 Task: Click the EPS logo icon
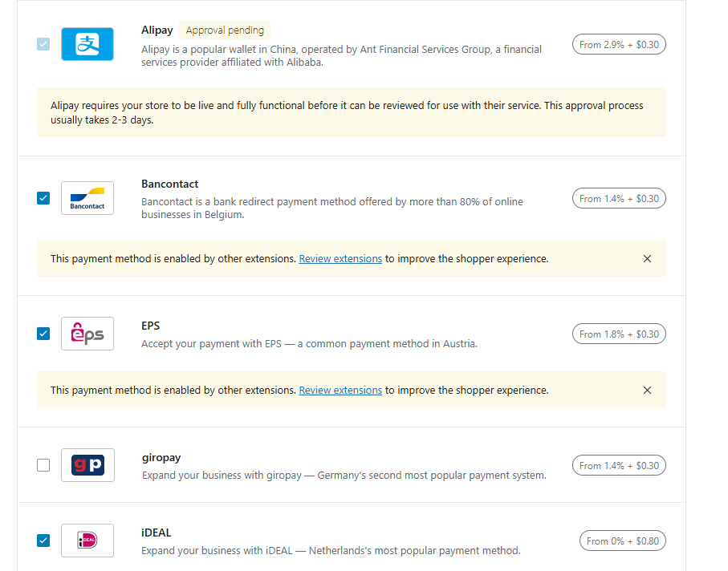[87, 334]
